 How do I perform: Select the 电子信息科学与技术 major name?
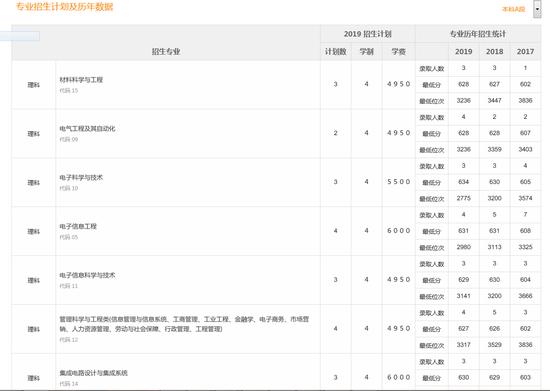click(87, 275)
